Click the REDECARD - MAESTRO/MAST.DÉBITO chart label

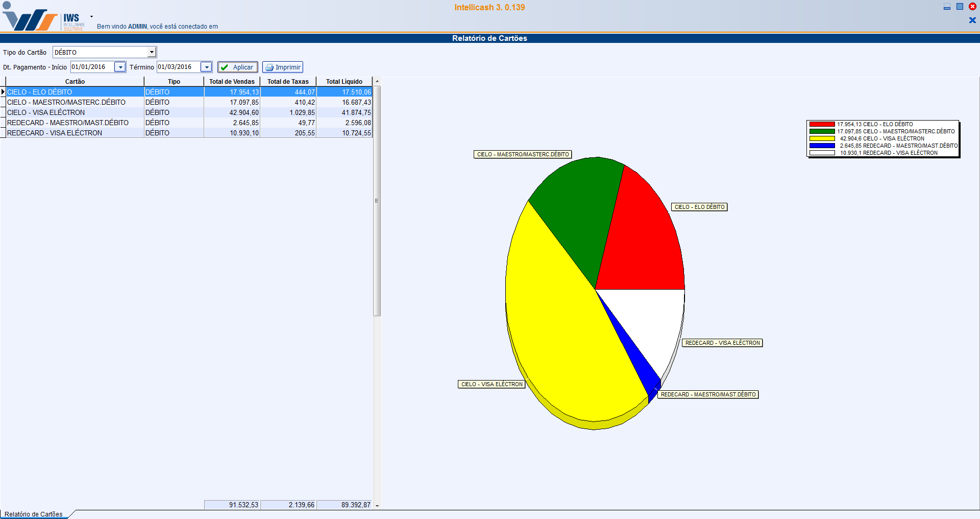click(x=708, y=394)
